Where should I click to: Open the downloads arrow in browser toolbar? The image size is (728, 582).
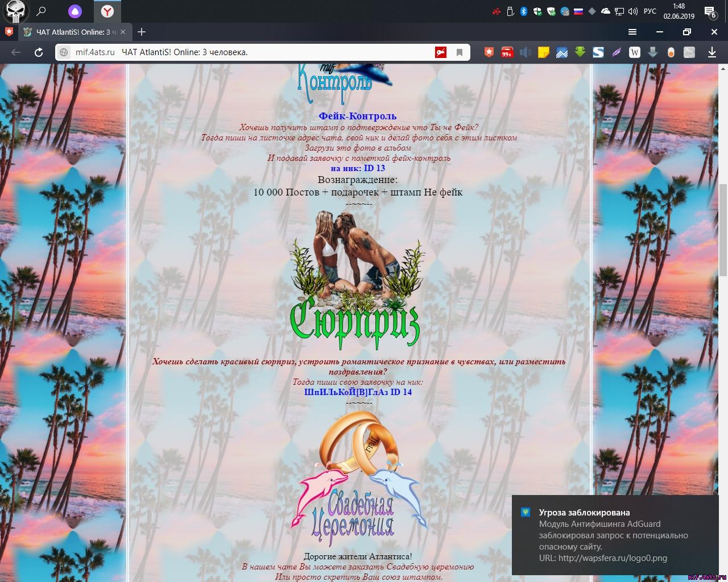[712, 52]
